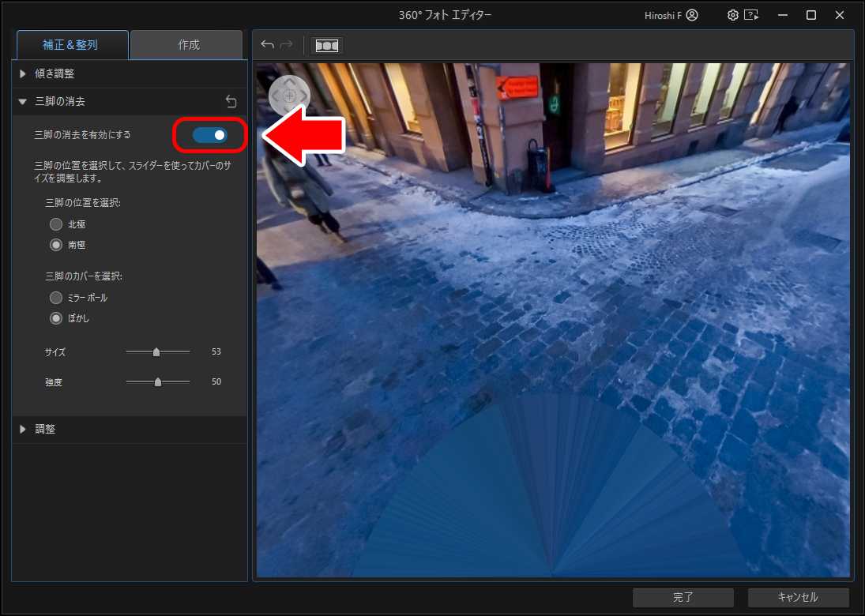
Task: Select 北極 as the tripod position
Action: coord(55,223)
